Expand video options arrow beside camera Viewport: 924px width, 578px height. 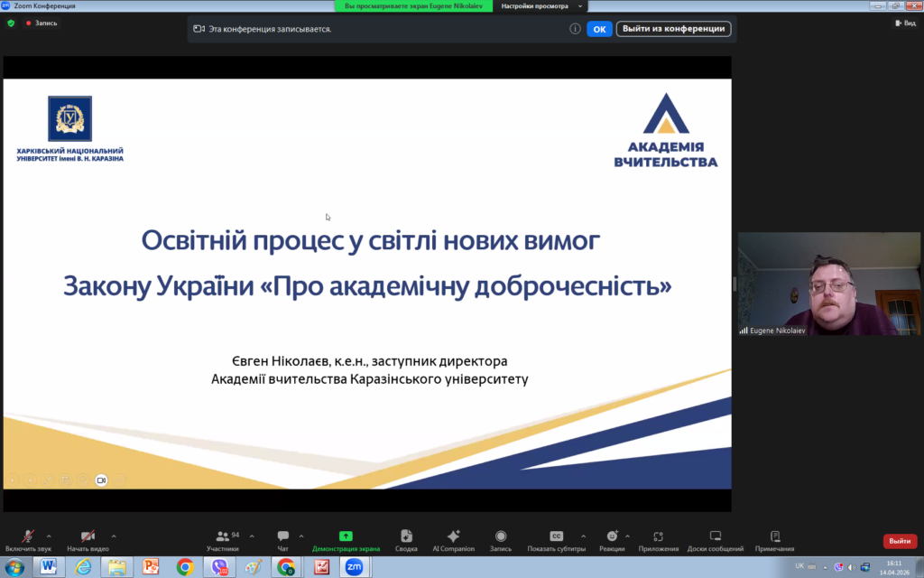click(113, 536)
